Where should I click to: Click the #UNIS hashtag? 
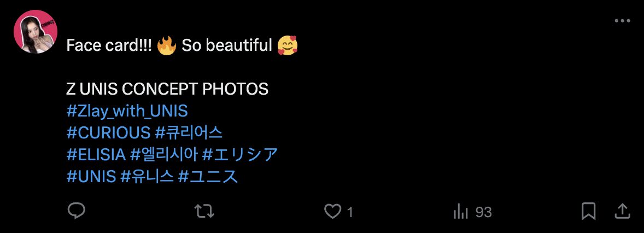(91, 177)
